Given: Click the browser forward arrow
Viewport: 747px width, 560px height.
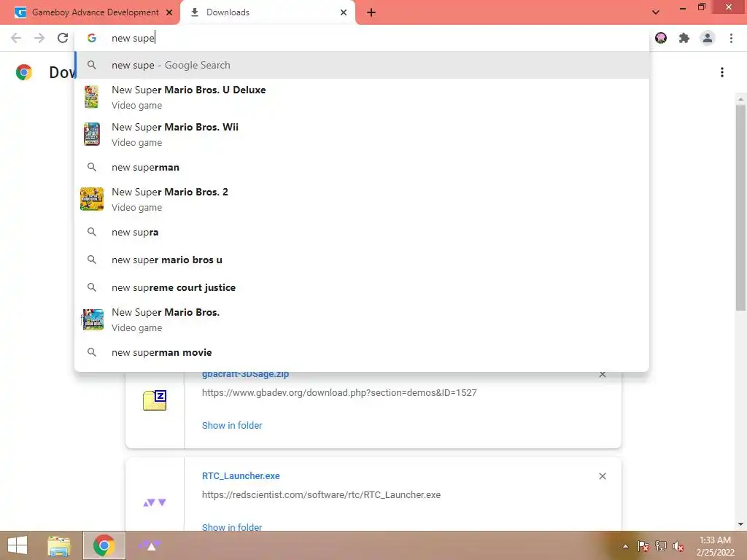Looking at the screenshot, I should [x=39, y=38].
